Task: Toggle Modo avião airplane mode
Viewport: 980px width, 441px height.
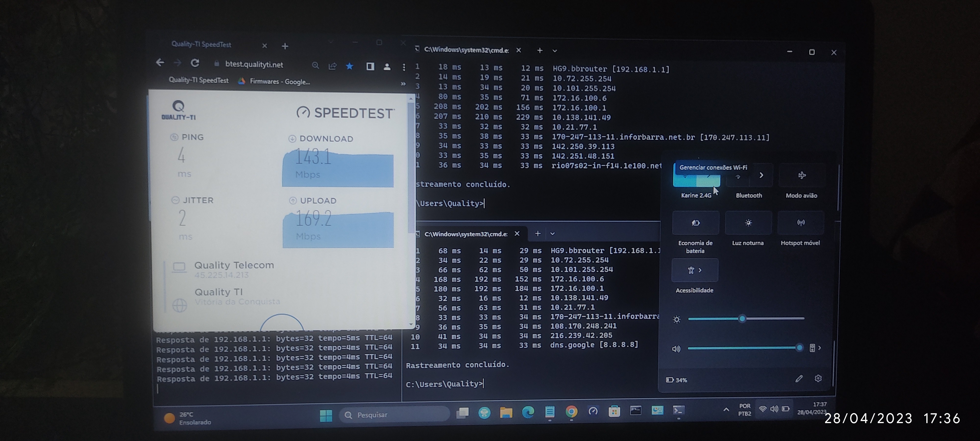Action: (802, 175)
